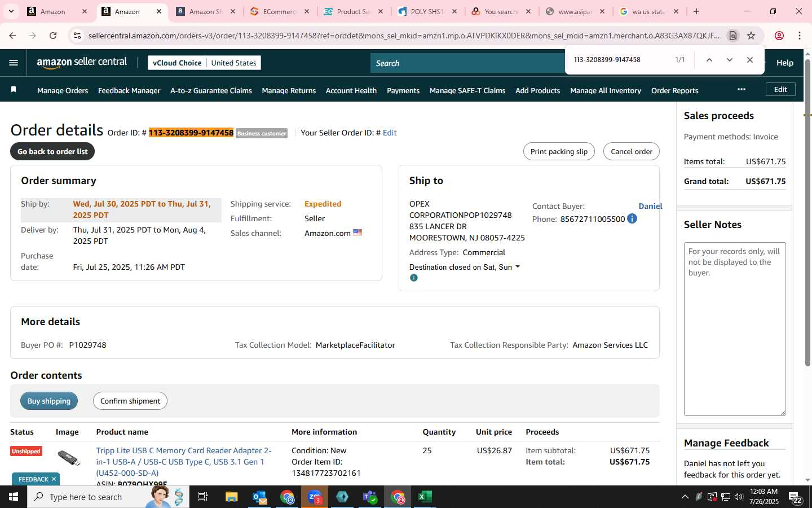812x508 pixels.
Task: Open Feedback Manager
Action: pyautogui.click(x=129, y=90)
